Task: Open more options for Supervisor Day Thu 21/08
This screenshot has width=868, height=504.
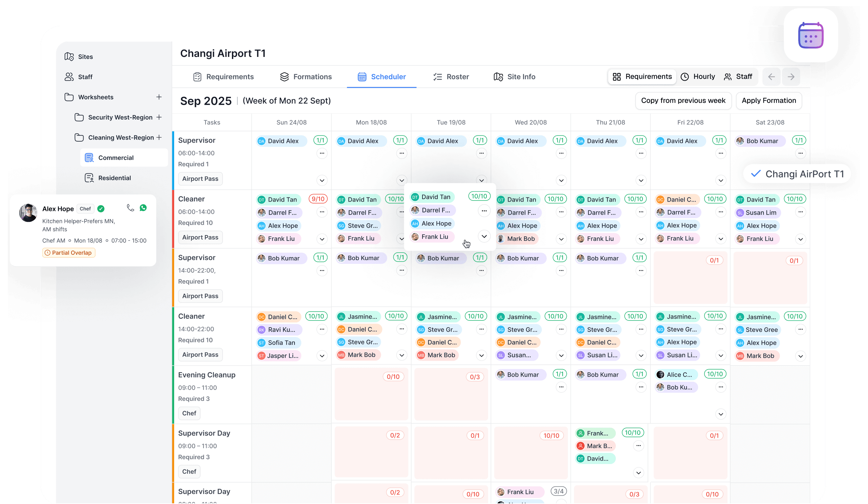Action: coord(638,446)
